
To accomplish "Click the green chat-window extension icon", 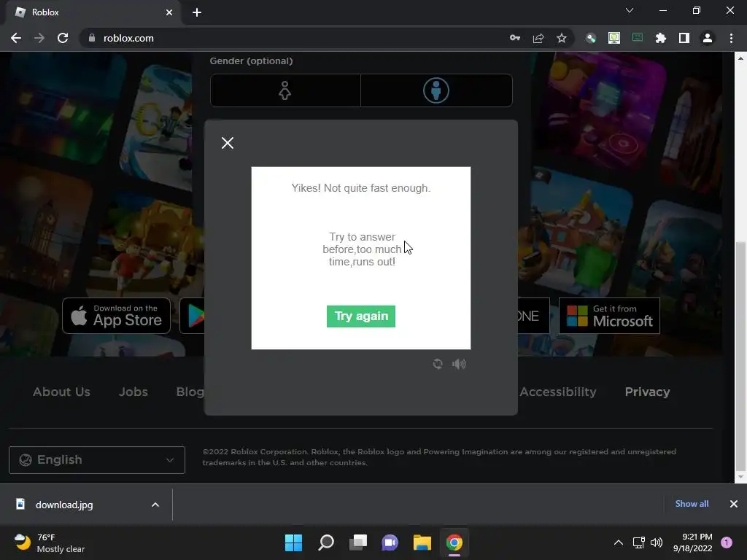I will pyautogui.click(x=638, y=38).
